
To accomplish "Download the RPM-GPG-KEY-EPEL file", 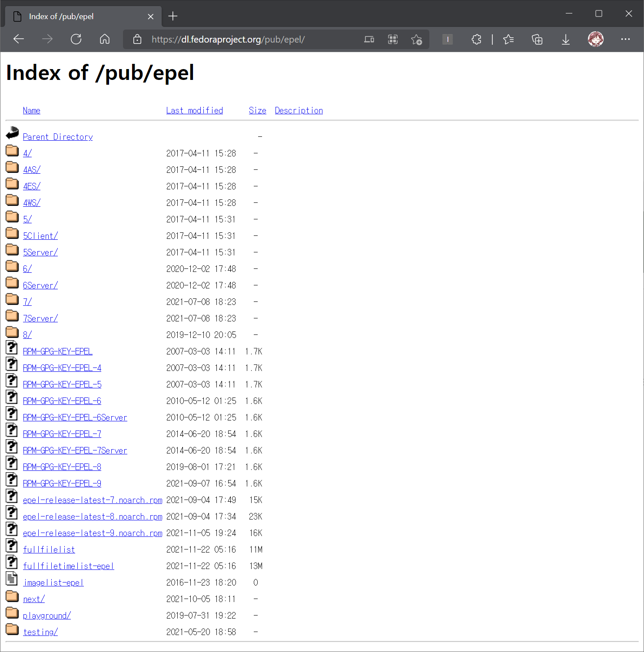I will (58, 351).
